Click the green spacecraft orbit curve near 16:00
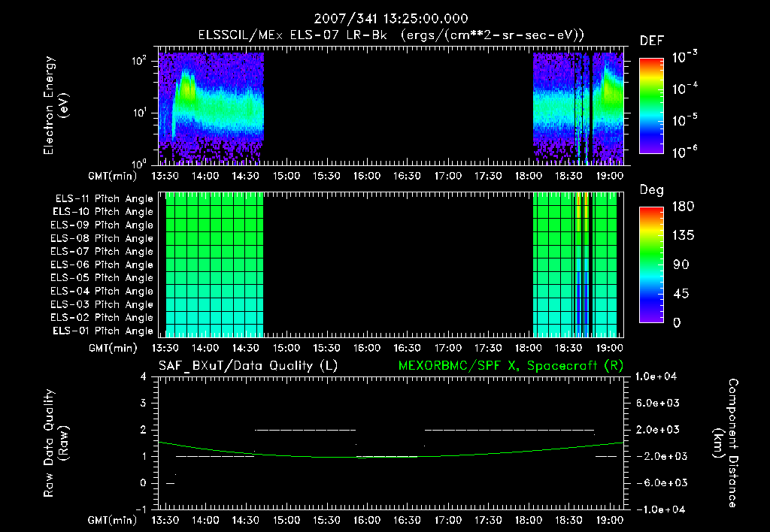The height and width of the screenshot is (532, 770). pyautogui.click(x=367, y=457)
